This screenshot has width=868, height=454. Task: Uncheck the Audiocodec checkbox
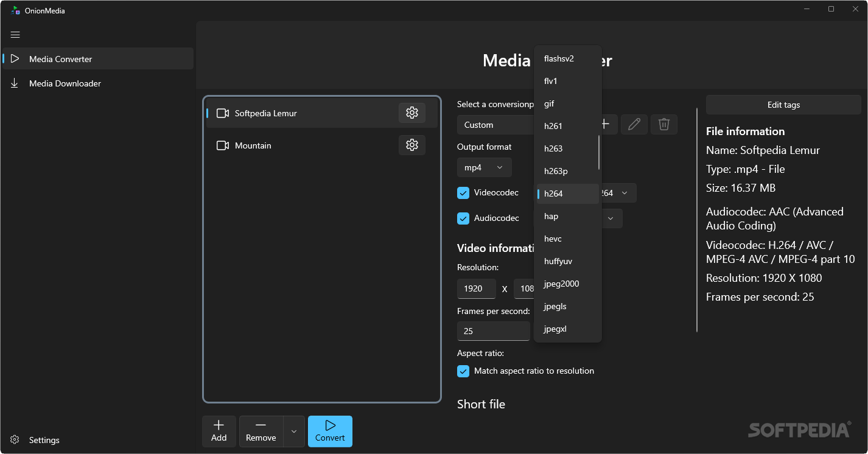click(463, 218)
